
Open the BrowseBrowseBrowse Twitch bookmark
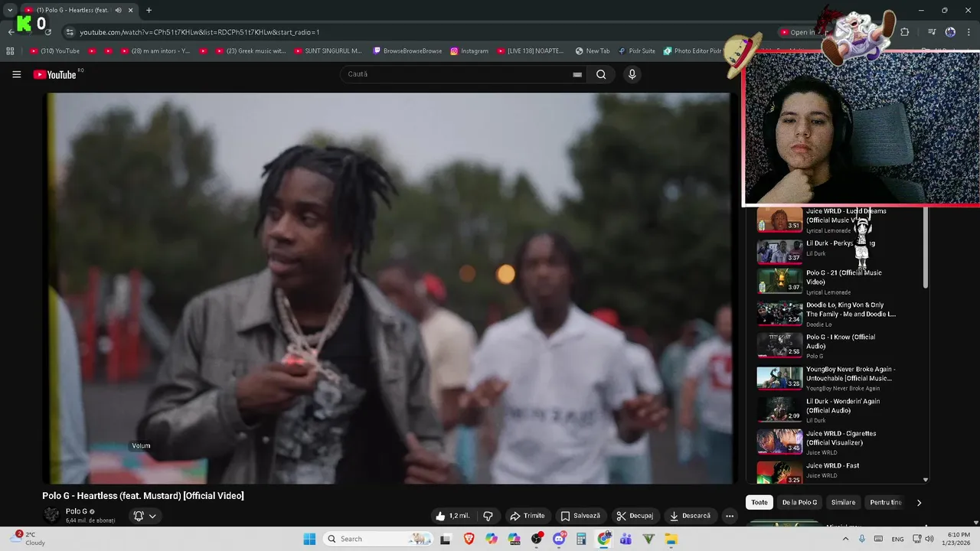[407, 51]
